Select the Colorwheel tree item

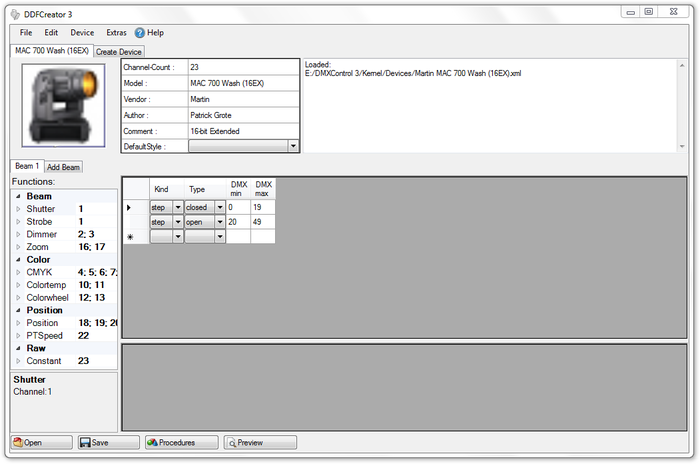point(48,297)
